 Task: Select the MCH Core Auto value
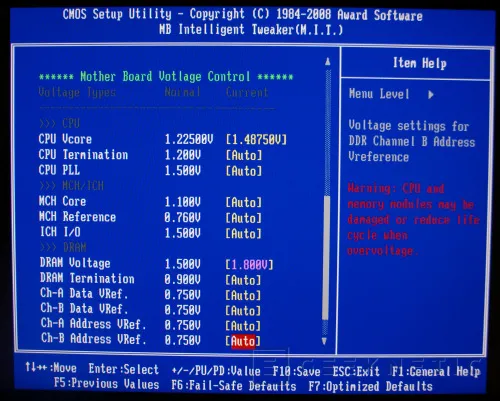[x=244, y=202]
